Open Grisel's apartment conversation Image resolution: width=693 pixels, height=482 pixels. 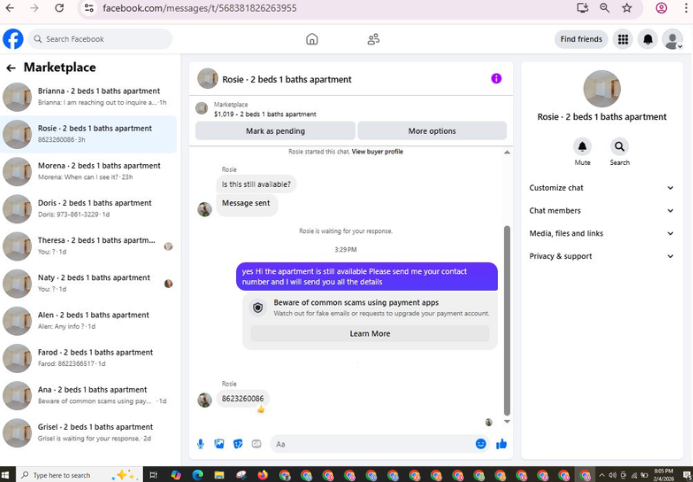pos(88,433)
